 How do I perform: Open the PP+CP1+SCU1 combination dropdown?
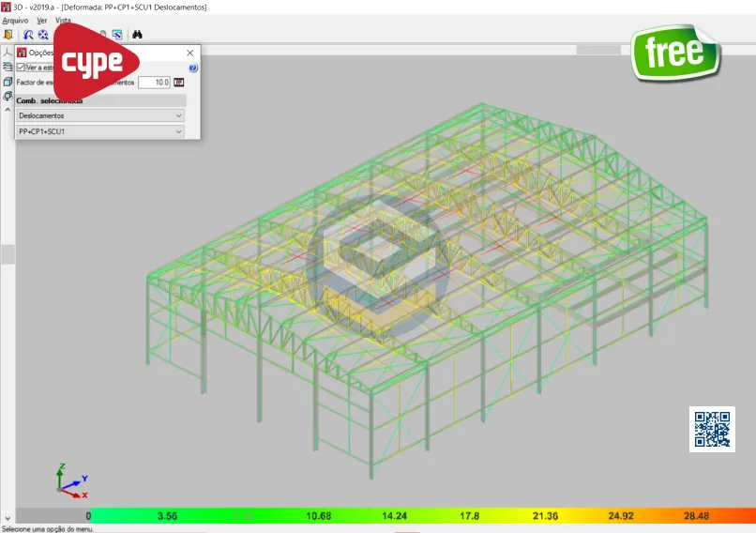point(100,131)
